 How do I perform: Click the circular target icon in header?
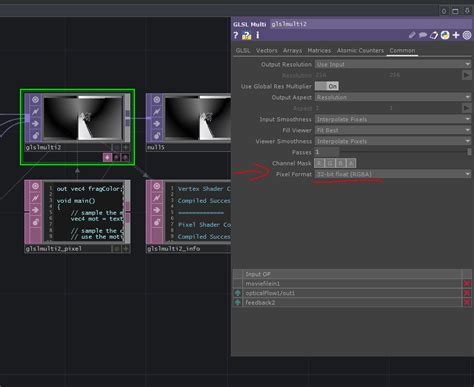[467, 35]
